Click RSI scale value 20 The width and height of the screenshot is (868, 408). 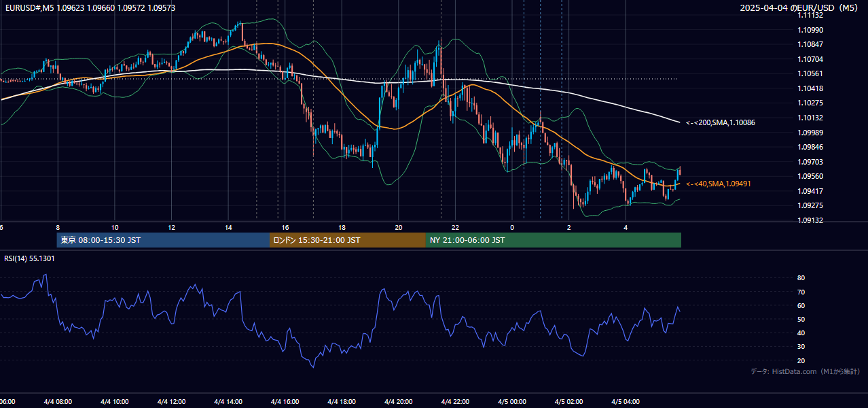[x=801, y=361]
